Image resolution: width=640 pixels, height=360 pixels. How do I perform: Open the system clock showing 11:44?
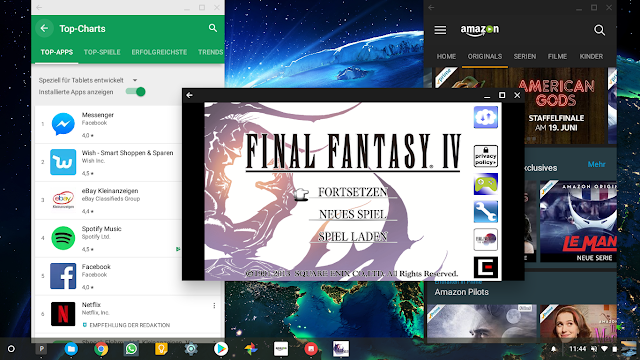coord(578,349)
